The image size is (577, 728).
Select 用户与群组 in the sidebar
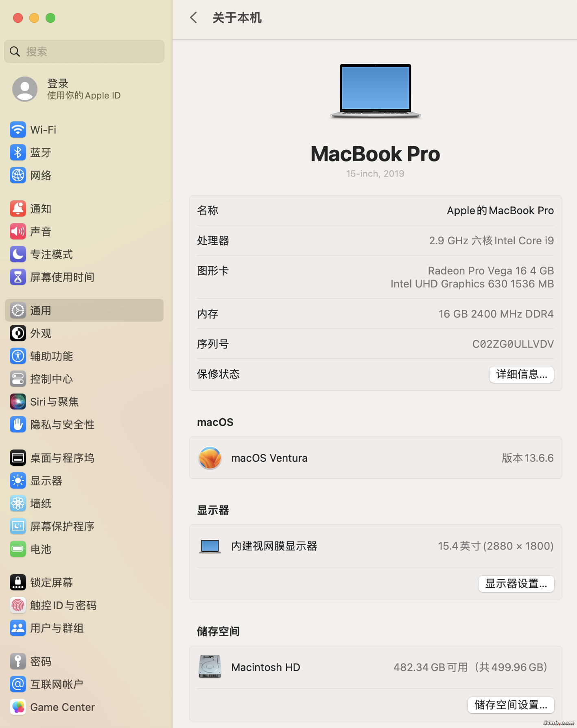click(x=57, y=628)
